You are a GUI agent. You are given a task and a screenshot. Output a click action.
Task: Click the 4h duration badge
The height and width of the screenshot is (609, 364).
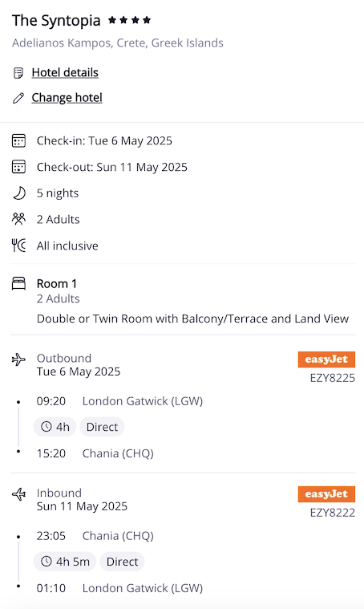coord(55,427)
